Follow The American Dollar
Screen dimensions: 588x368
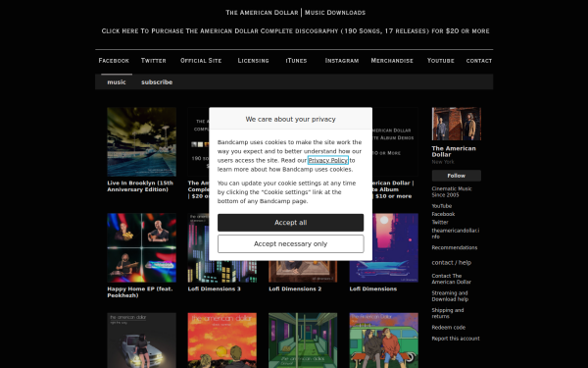point(457,176)
